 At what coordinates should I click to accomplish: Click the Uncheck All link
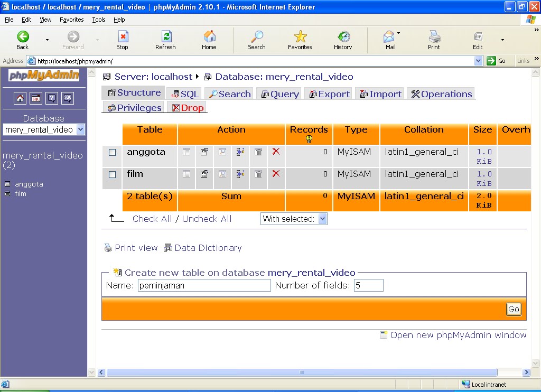(207, 219)
